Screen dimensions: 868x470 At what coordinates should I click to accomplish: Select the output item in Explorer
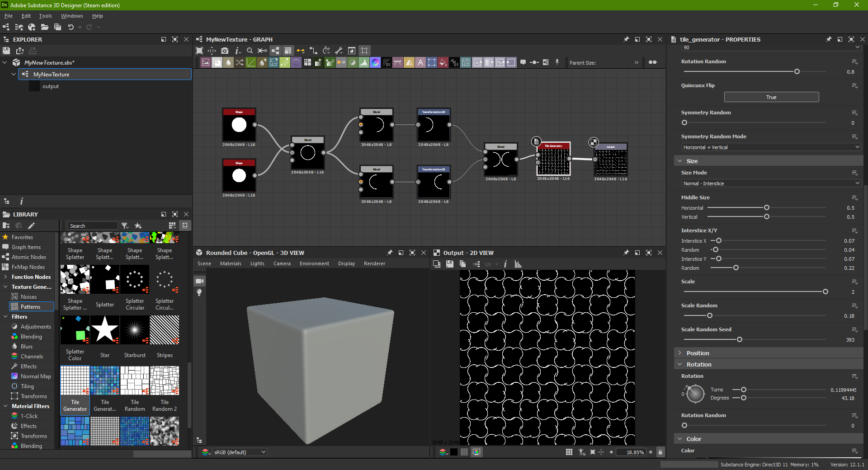[50, 86]
